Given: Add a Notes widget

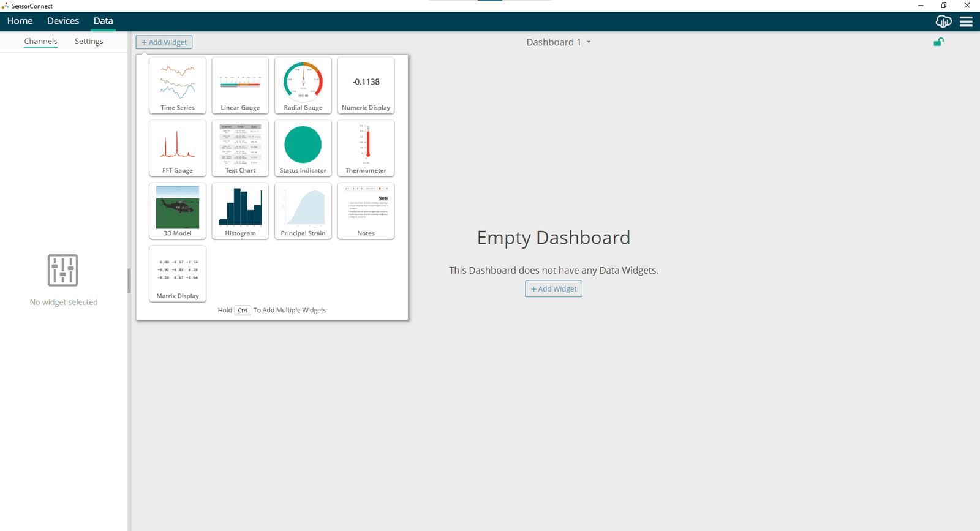Looking at the screenshot, I should (366, 211).
